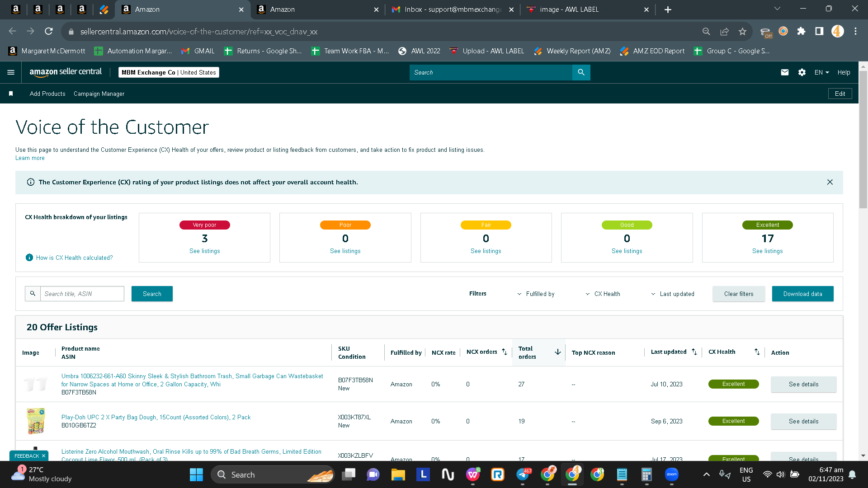Screen dimensions: 868x488
Task: Click the Search title, ASIN input field
Action: pyautogui.click(x=82, y=294)
